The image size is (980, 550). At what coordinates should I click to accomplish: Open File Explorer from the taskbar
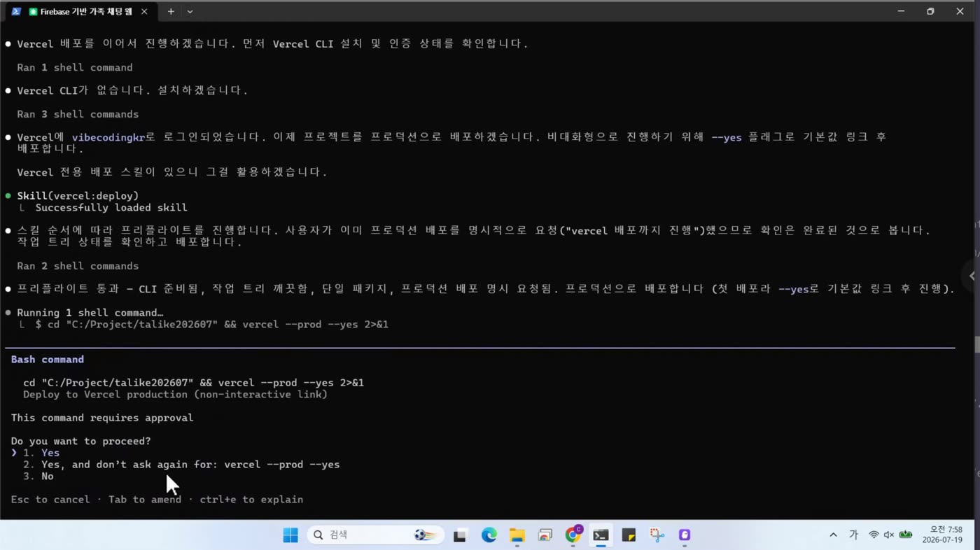[517, 535]
